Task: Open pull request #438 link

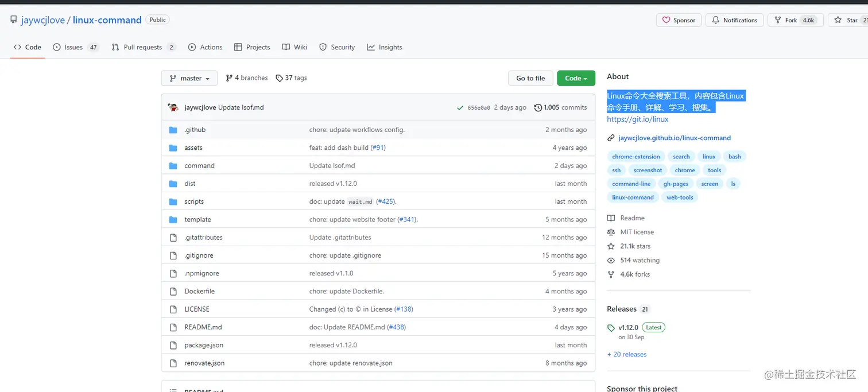Action: click(x=396, y=327)
